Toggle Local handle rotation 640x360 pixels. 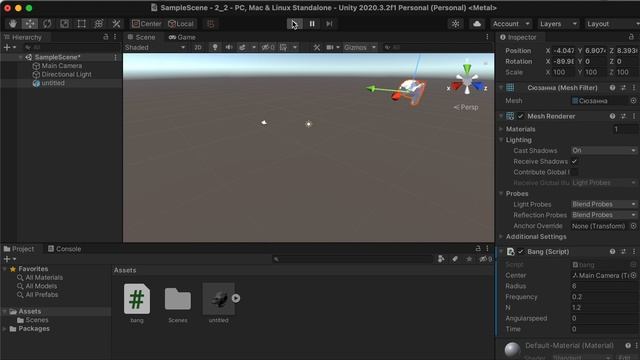click(x=181, y=24)
